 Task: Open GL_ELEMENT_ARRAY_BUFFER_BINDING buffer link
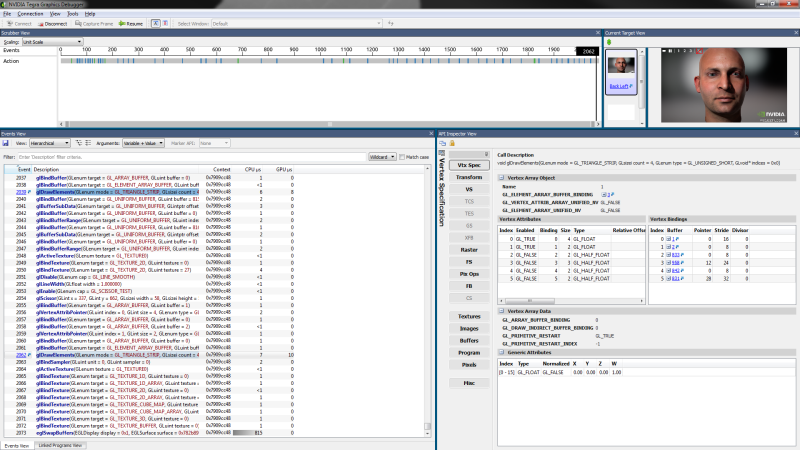[x=608, y=195]
